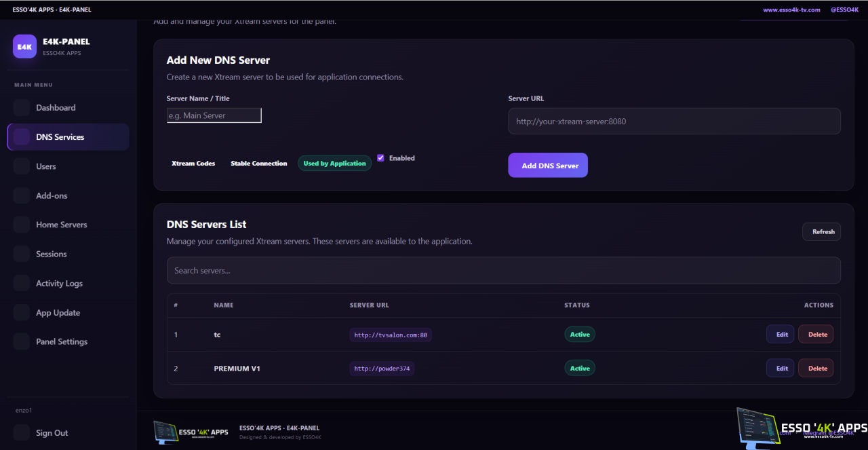
Task: Focus the Server URL input field
Action: pyautogui.click(x=674, y=121)
